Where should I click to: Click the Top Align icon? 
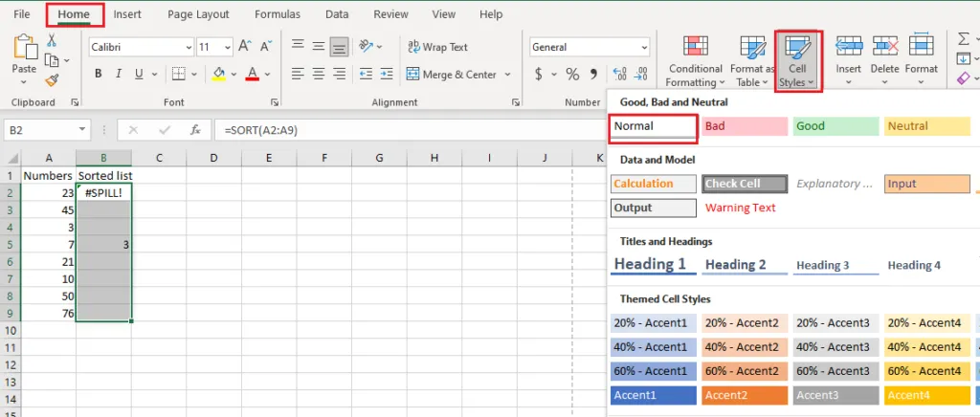299,46
